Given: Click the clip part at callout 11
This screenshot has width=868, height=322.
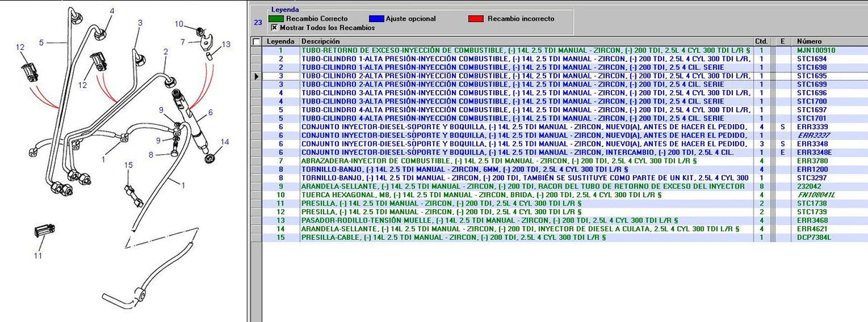Looking at the screenshot, I should click(44, 232).
